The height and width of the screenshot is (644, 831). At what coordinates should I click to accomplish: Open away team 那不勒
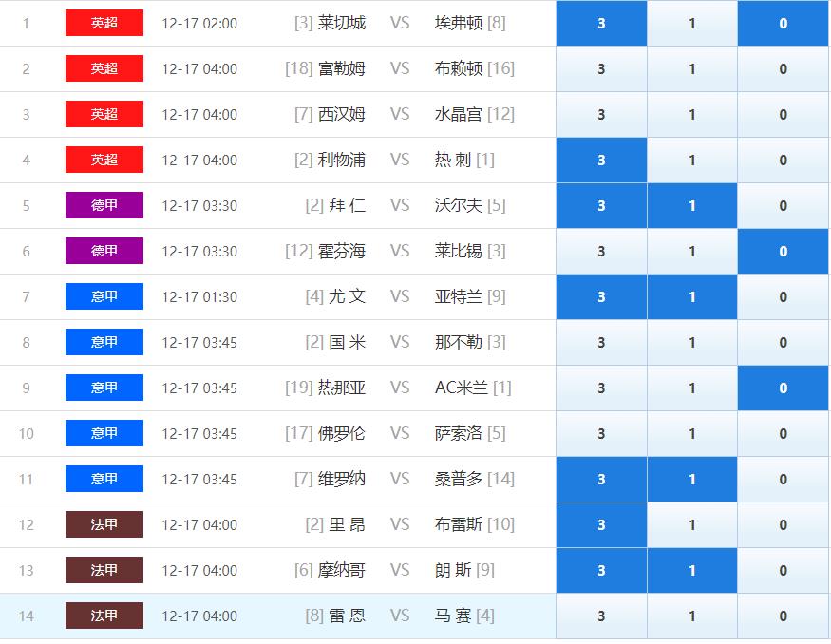(x=459, y=342)
